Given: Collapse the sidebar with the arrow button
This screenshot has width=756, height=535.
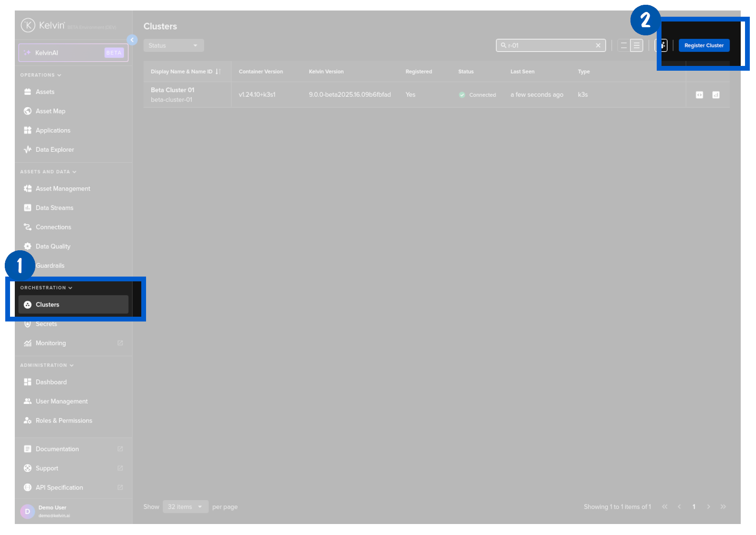Looking at the screenshot, I should pyautogui.click(x=132, y=40).
